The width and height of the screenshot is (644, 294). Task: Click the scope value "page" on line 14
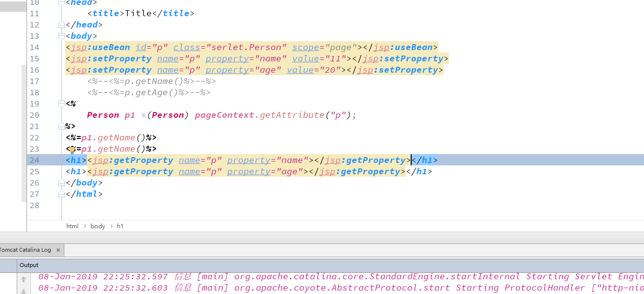pos(341,47)
